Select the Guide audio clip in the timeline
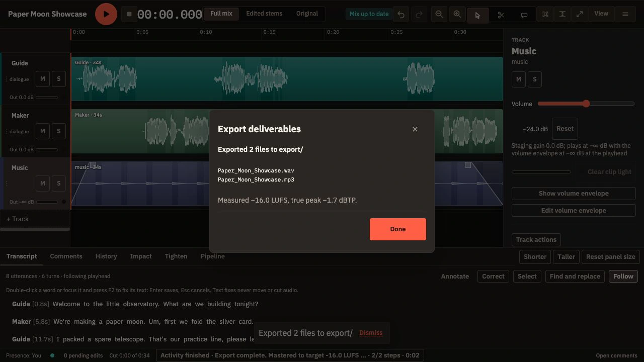Screen dimensions: 644x362 pyautogui.click(x=287, y=79)
